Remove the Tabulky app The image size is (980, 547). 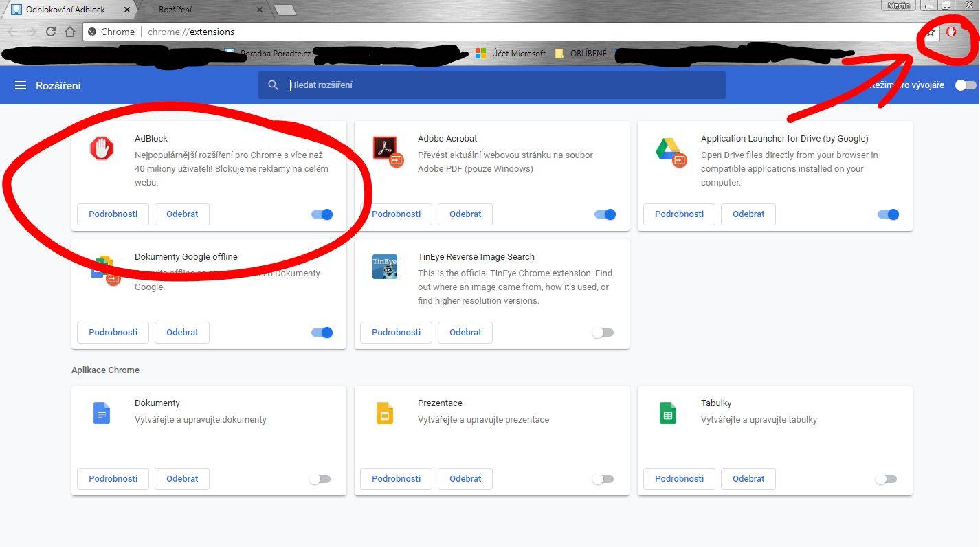[748, 478]
